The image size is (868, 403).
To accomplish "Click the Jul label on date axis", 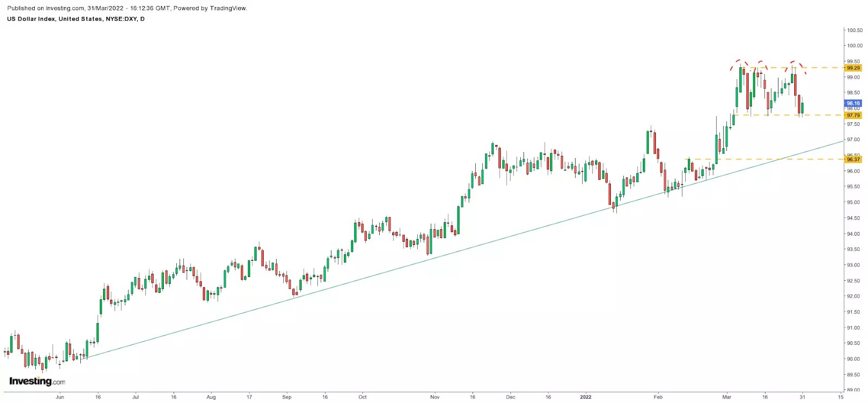I will pyautogui.click(x=136, y=397).
